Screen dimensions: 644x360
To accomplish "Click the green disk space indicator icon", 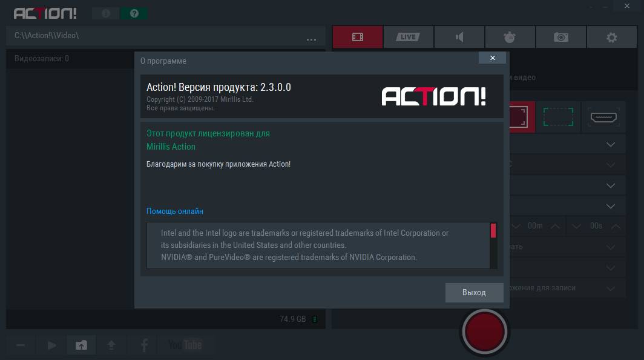I will [315, 319].
